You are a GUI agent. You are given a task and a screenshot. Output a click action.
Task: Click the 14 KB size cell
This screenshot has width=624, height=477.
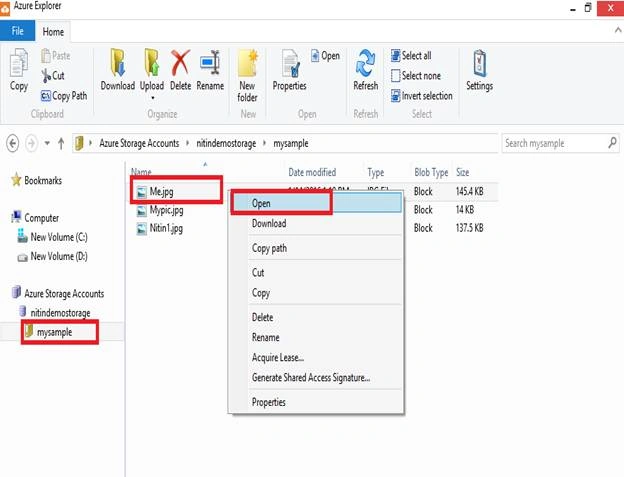[x=465, y=210]
